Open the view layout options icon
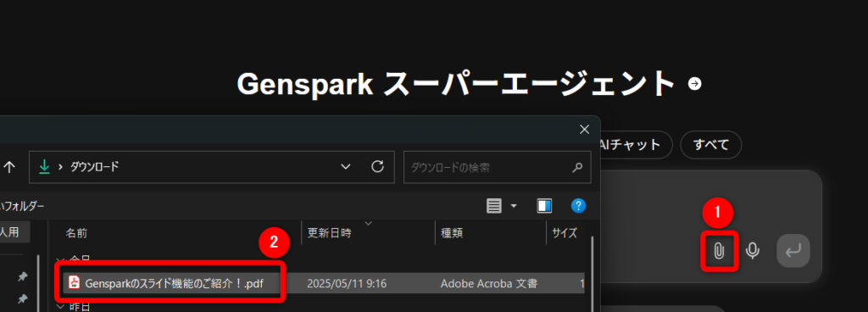868x312 pixels. point(494,206)
